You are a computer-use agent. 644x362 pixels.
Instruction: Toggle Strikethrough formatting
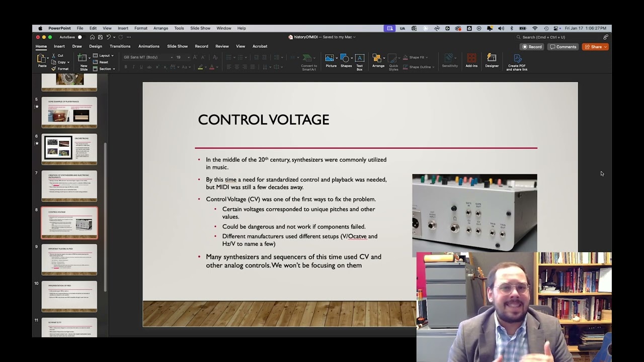[149, 67]
